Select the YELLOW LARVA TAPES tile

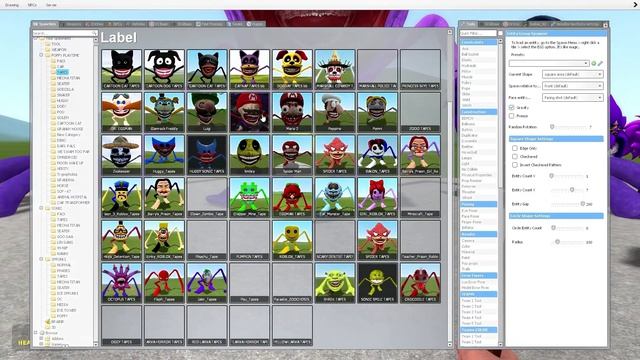click(x=292, y=325)
